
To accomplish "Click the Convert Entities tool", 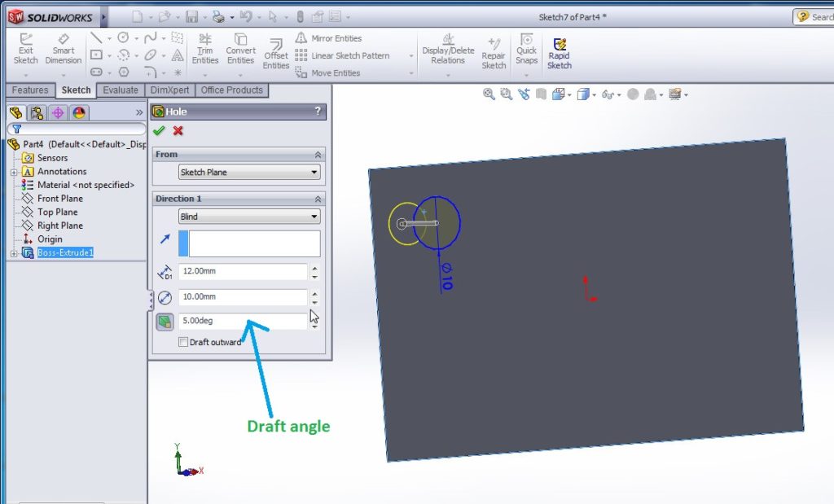I will tap(240, 50).
